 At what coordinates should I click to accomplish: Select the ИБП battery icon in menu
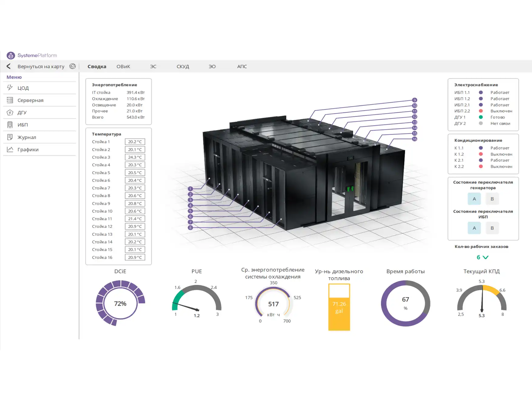[x=10, y=125]
